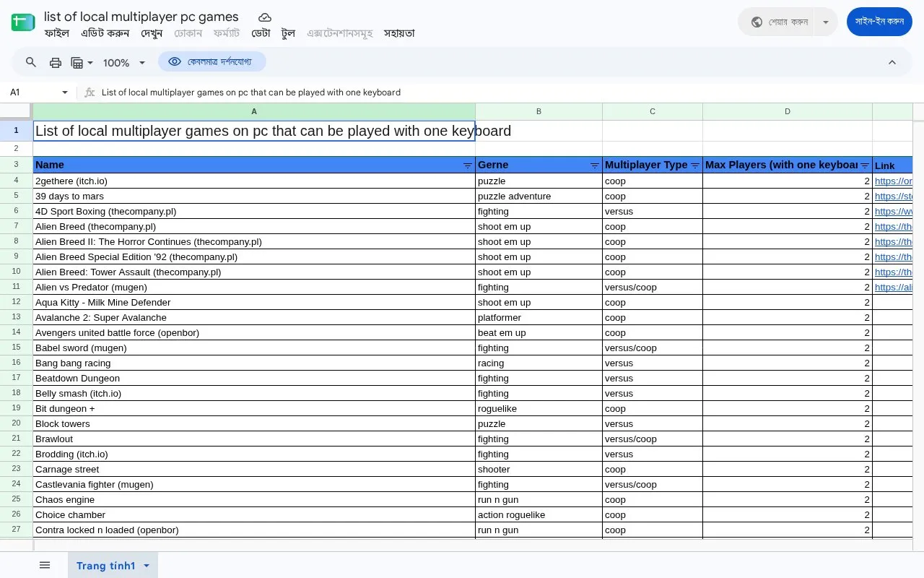Open the link in 2gethere row

coord(894,181)
